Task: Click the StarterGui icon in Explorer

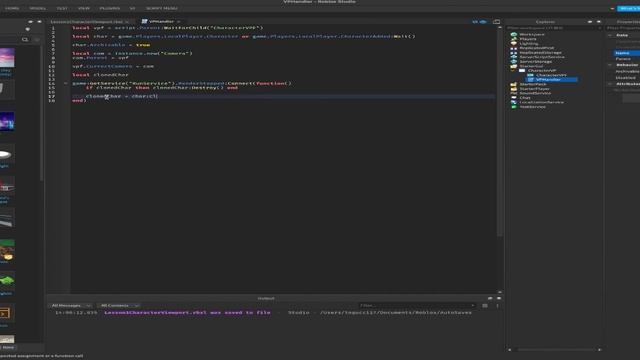Action: [514, 66]
